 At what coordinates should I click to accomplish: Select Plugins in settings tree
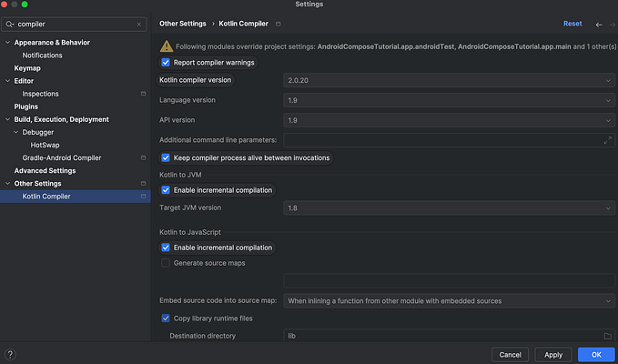(26, 106)
